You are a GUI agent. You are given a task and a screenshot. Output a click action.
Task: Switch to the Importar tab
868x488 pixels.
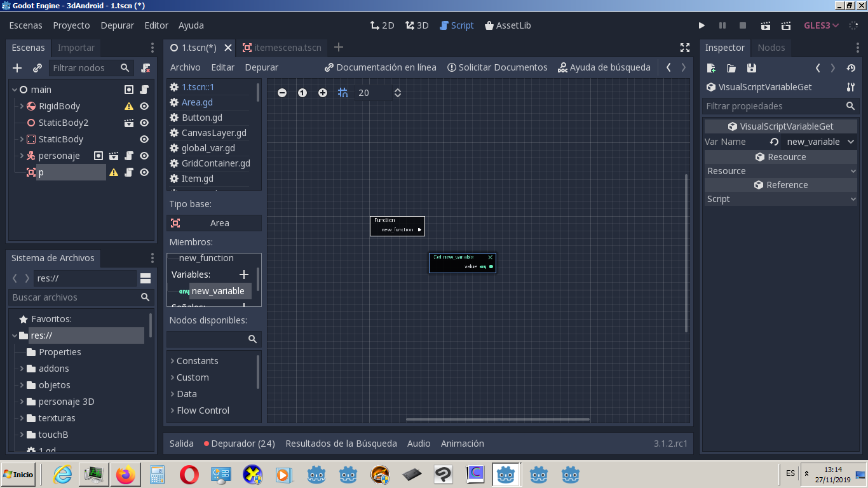coord(76,48)
